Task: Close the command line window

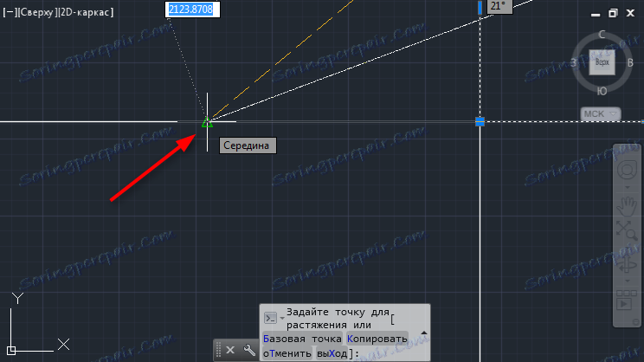Action: (x=230, y=350)
